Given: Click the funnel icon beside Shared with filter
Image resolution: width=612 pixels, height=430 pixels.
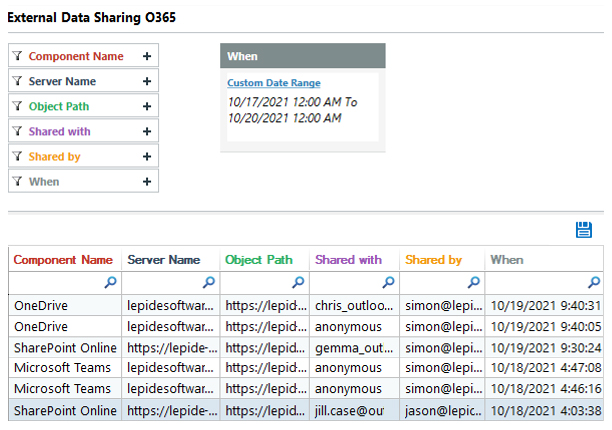Looking at the screenshot, I should coord(17,131).
